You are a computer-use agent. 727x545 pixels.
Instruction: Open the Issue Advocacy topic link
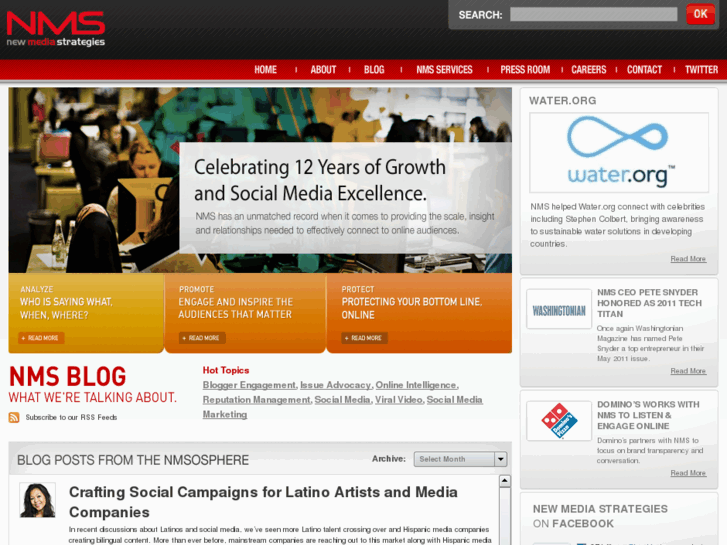335,385
